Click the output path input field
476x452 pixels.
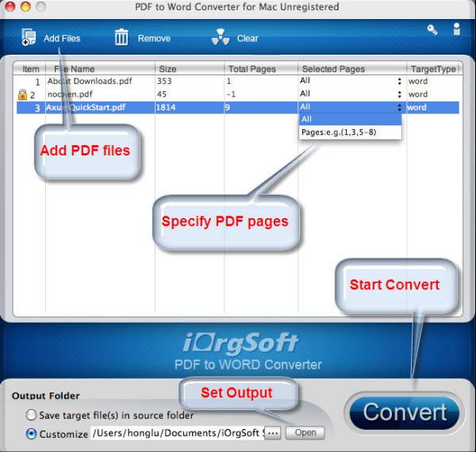(x=178, y=433)
